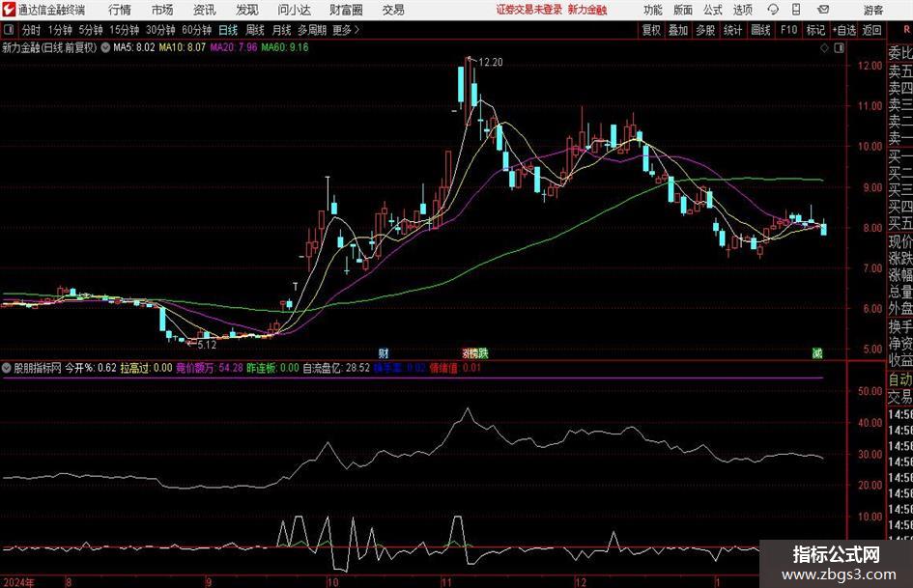Click the 5.12 low price label
913x588 pixels.
(207, 345)
